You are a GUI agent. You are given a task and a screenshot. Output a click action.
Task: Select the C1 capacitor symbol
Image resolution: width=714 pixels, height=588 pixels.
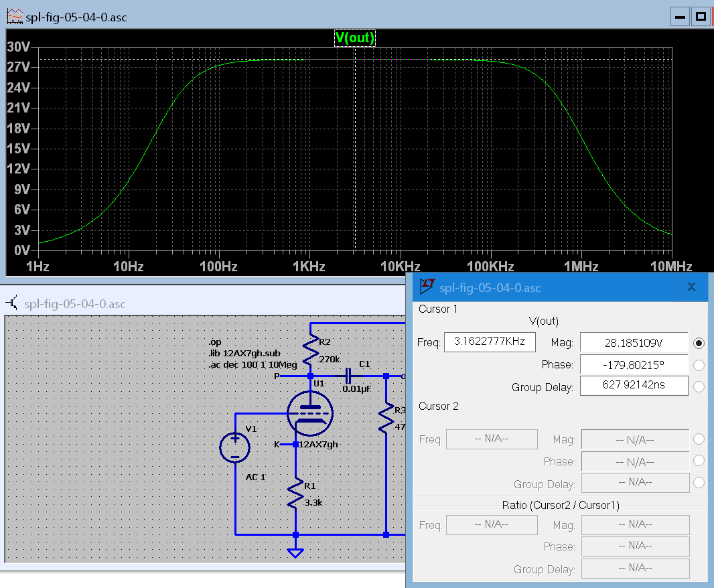coord(348,376)
